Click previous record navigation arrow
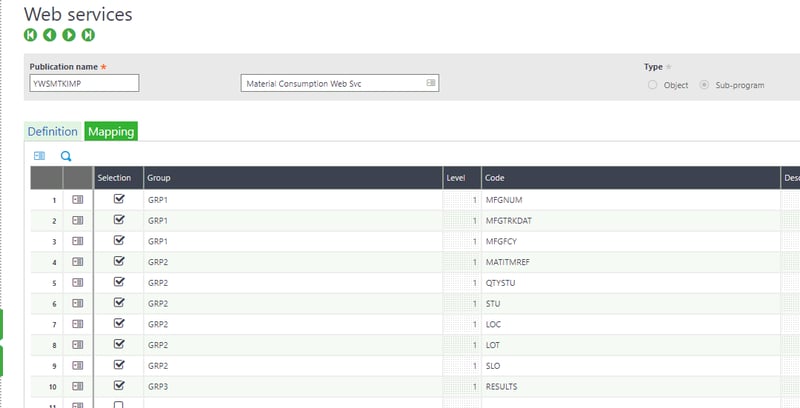 (50, 35)
